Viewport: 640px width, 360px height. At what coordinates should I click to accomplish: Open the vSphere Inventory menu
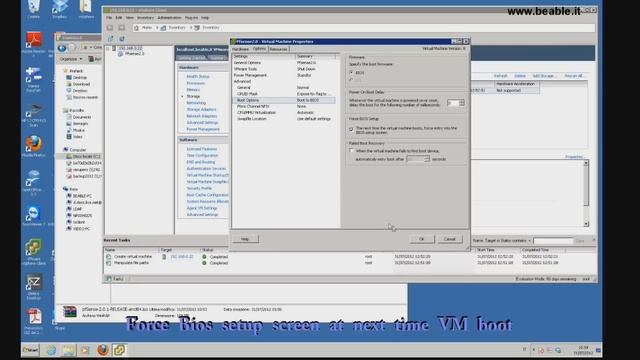(x=145, y=18)
